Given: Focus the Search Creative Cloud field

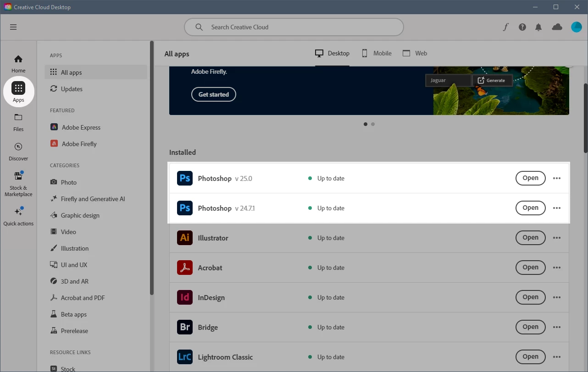Looking at the screenshot, I should coord(294,27).
